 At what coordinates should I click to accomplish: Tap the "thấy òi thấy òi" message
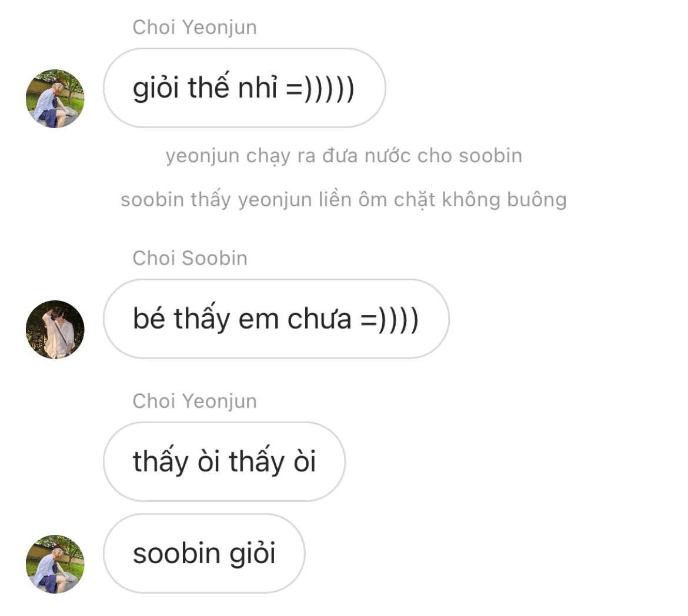pyautogui.click(x=224, y=461)
